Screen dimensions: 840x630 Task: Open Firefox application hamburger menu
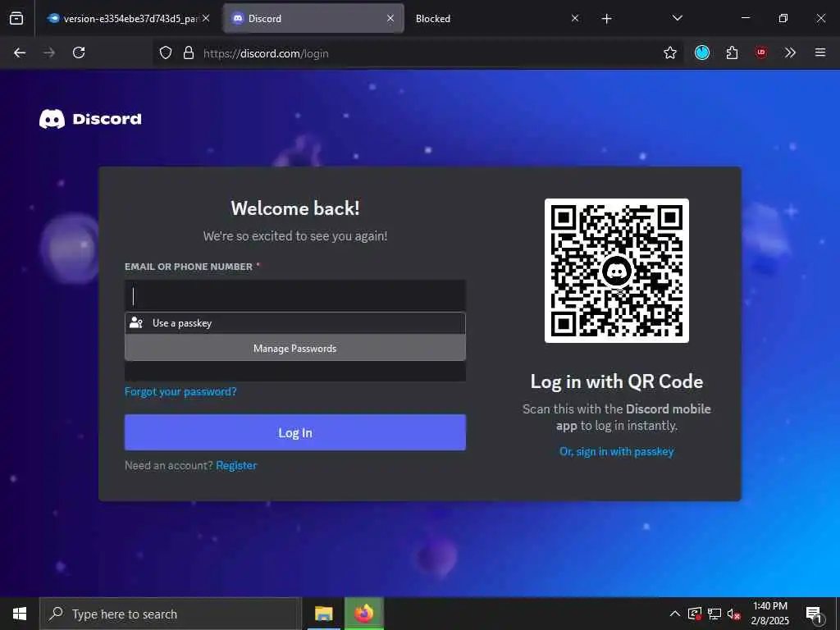[820, 53]
